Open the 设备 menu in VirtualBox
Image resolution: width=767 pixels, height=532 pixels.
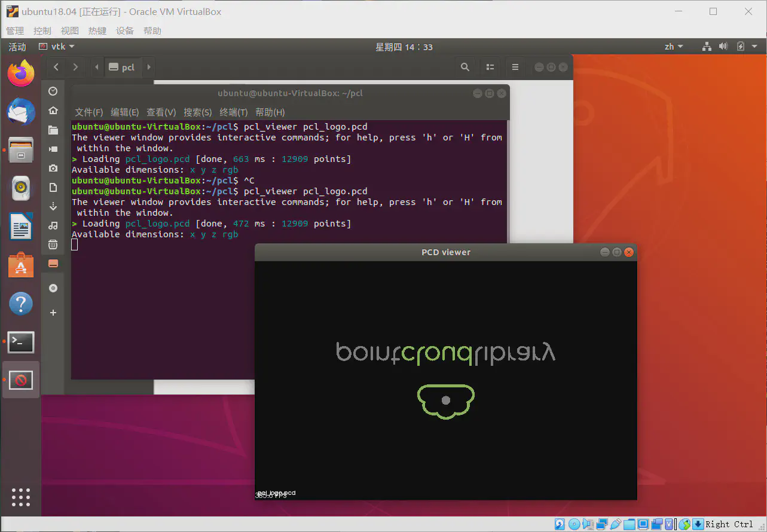pyautogui.click(x=125, y=30)
